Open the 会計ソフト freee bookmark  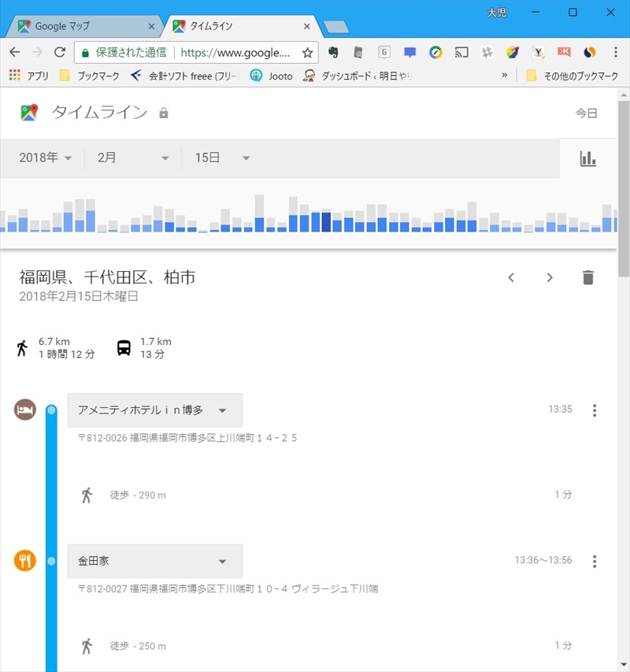pos(184,76)
